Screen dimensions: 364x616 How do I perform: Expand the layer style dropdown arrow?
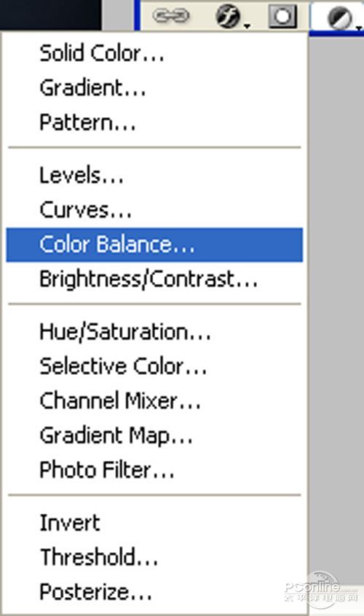pos(247,26)
